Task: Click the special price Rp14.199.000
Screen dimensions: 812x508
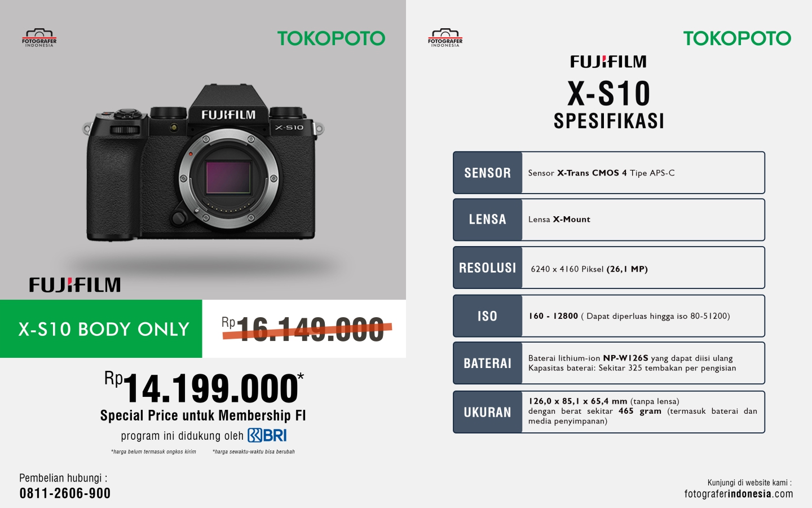Action: (x=204, y=388)
